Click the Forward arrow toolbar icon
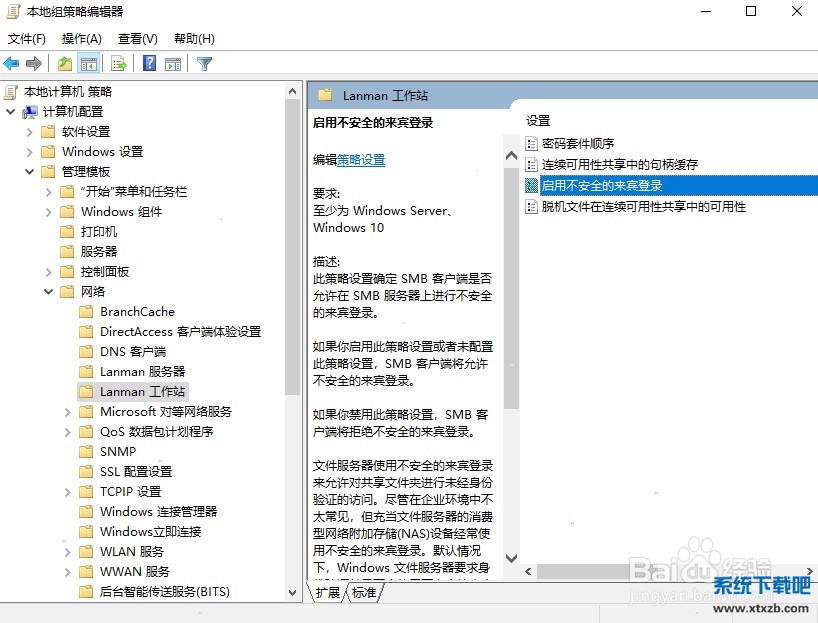The width and height of the screenshot is (818, 623). (34, 64)
